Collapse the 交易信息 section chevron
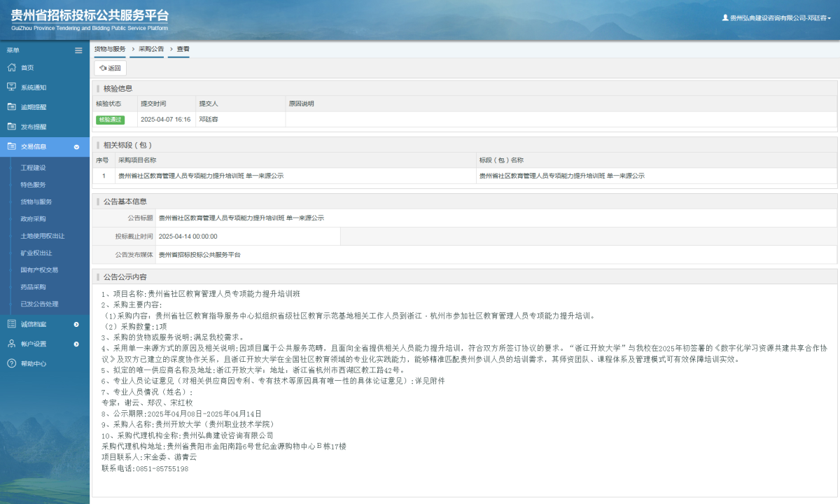840x504 pixels. pyautogui.click(x=76, y=147)
